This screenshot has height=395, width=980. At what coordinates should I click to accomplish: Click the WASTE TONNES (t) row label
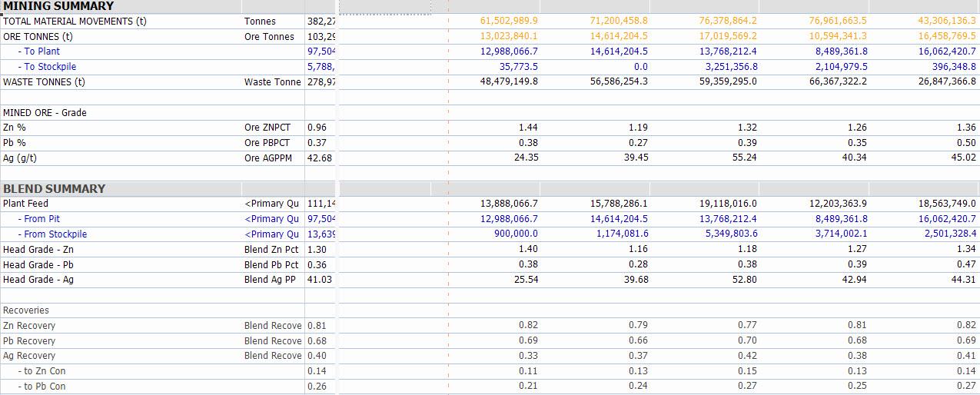tap(44, 82)
